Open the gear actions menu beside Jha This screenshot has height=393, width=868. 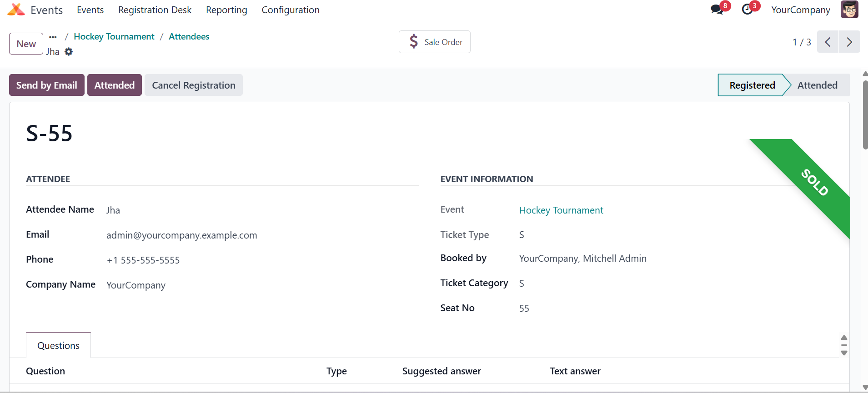pos(69,52)
